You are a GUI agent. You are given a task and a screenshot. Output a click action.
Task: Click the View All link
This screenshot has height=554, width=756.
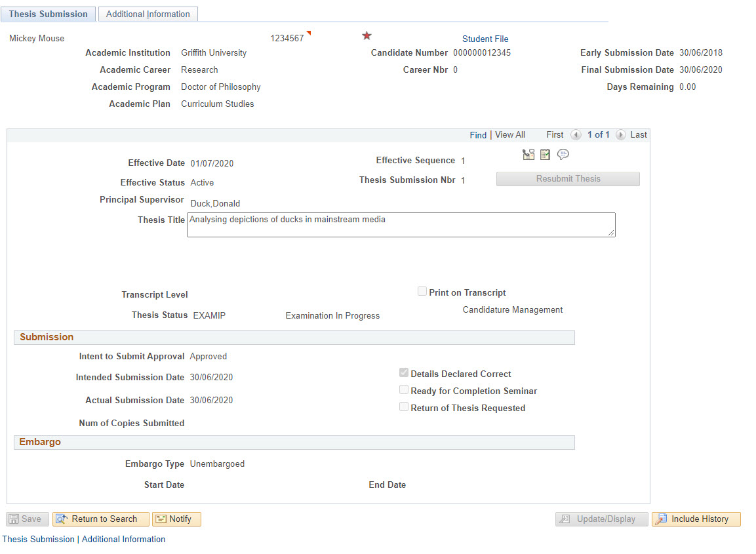click(x=509, y=135)
